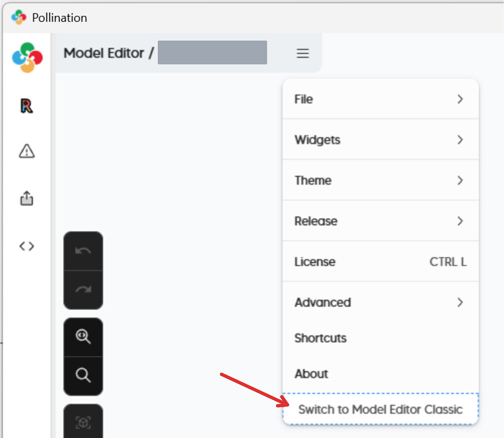
Task: Select Shortcuts from the menu
Action: point(320,338)
